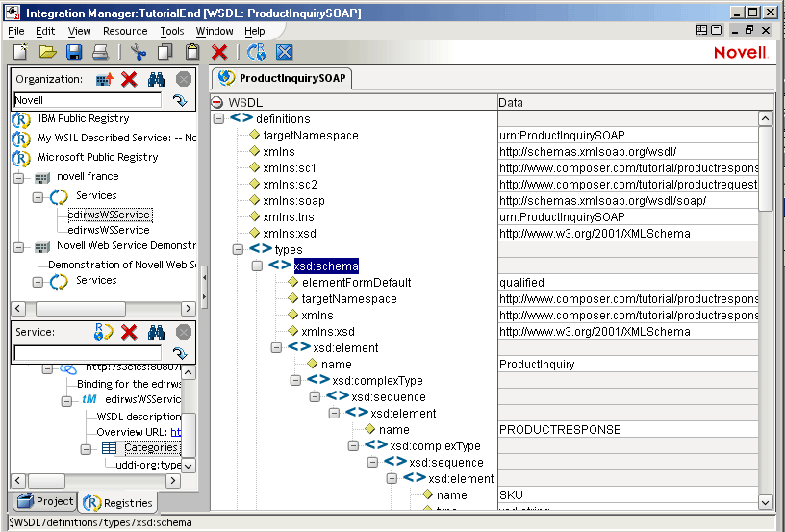Collapse Services under novell france
The width and height of the screenshot is (785, 532).
[x=38, y=196]
